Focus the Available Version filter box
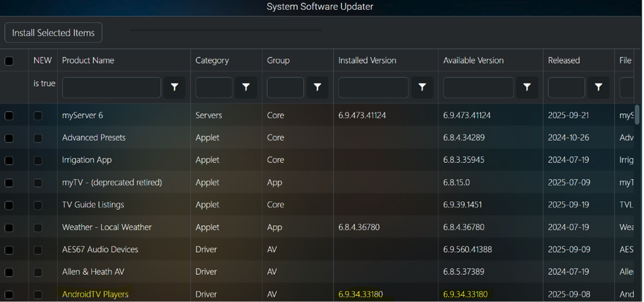This screenshot has width=644, height=302. (478, 87)
